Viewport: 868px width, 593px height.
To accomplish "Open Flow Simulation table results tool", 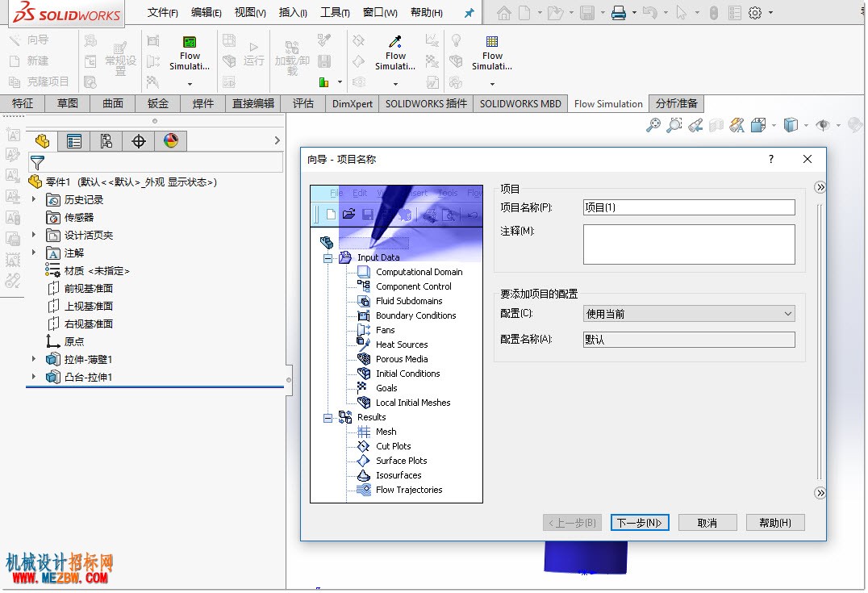I will (492, 54).
